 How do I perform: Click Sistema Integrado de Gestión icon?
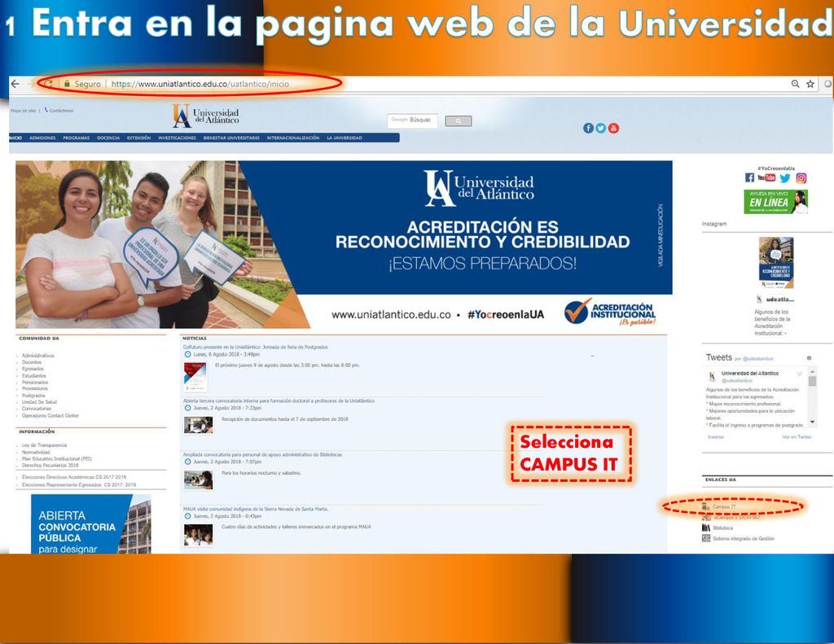coord(706,538)
